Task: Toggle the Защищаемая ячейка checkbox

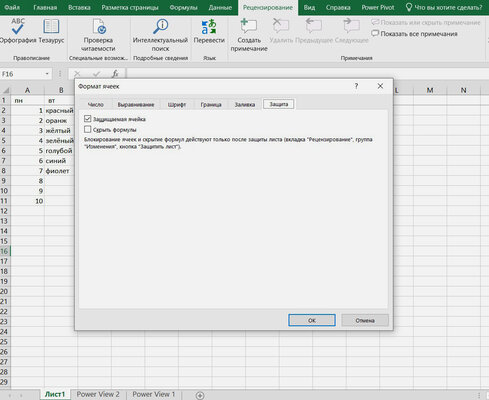Action: point(88,119)
